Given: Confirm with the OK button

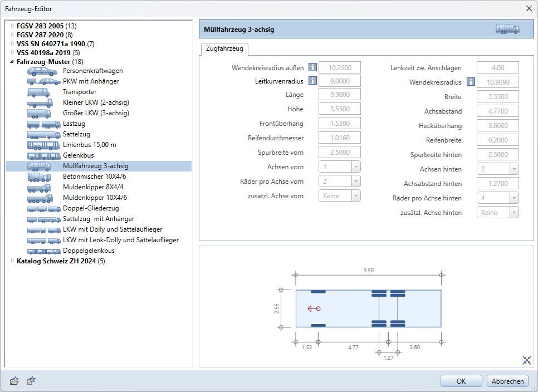Looking at the screenshot, I should 461,381.
